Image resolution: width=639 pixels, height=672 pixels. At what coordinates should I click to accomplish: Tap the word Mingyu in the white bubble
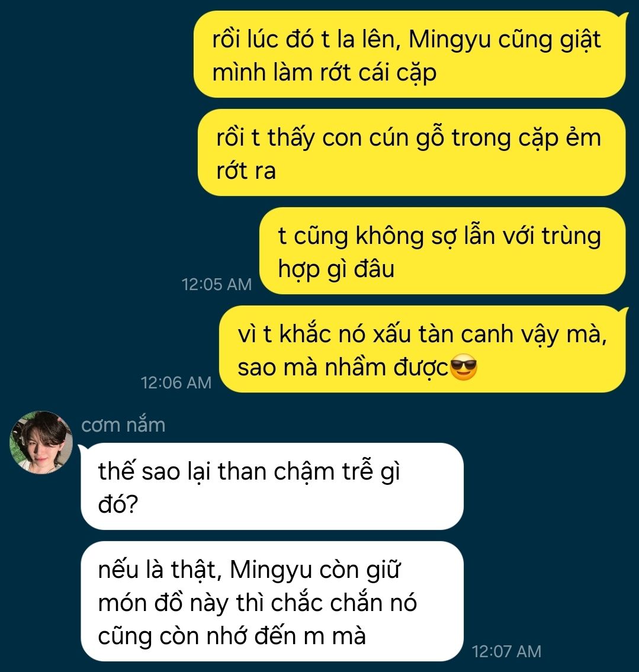click(271, 570)
